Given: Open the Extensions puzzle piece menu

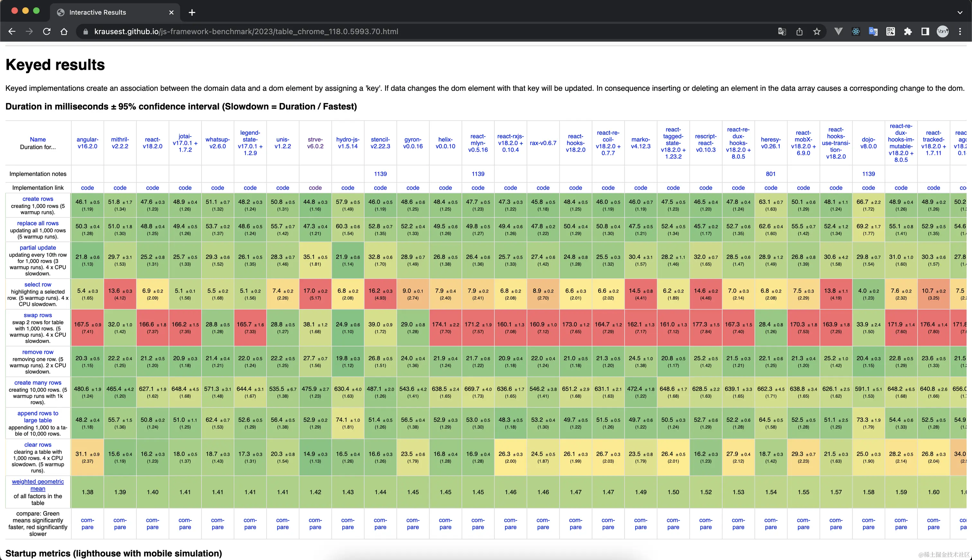Looking at the screenshot, I should 908,31.
